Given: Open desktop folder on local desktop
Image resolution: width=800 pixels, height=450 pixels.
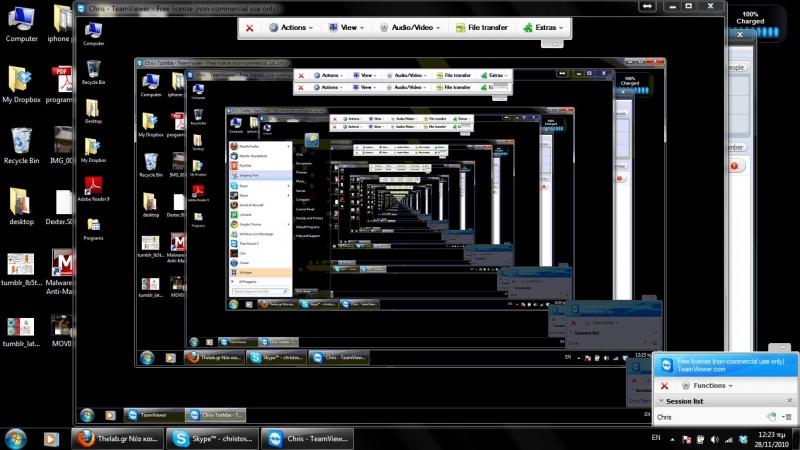Looking at the screenshot, I should coord(21,207).
